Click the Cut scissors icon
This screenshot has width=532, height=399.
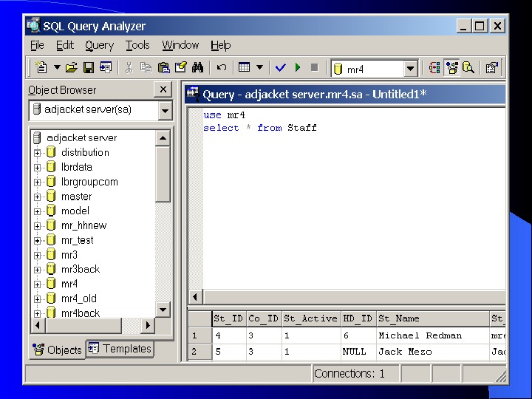129,67
